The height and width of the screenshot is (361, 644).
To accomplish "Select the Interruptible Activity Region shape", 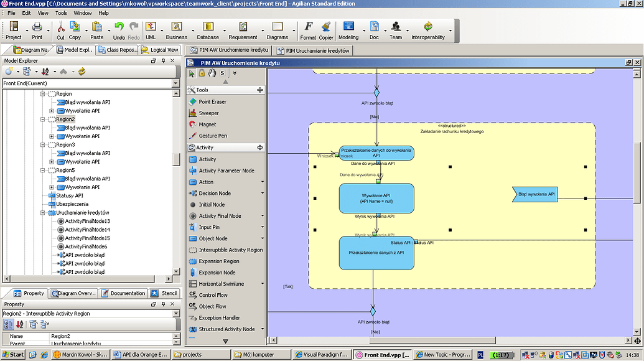I will (226, 250).
